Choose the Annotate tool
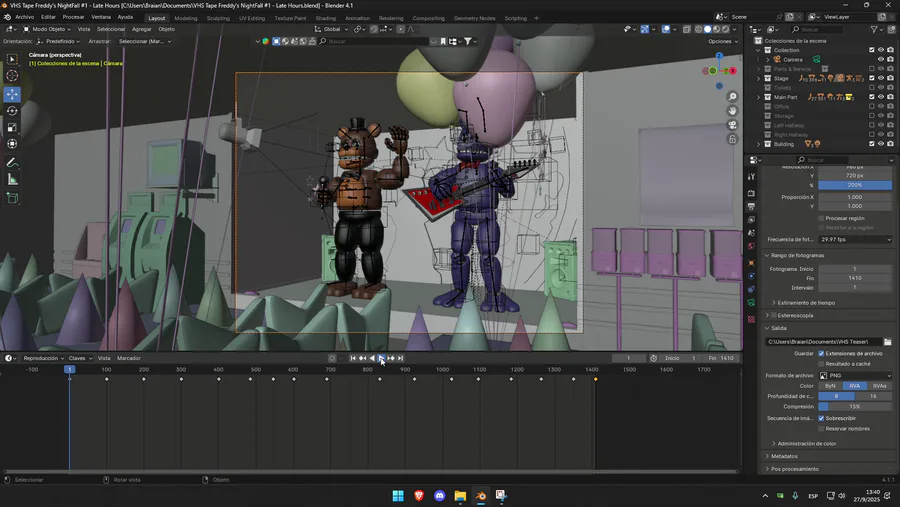Image resolution: width=900 pixels, height=507 pixels. click(x=12, y=164)
